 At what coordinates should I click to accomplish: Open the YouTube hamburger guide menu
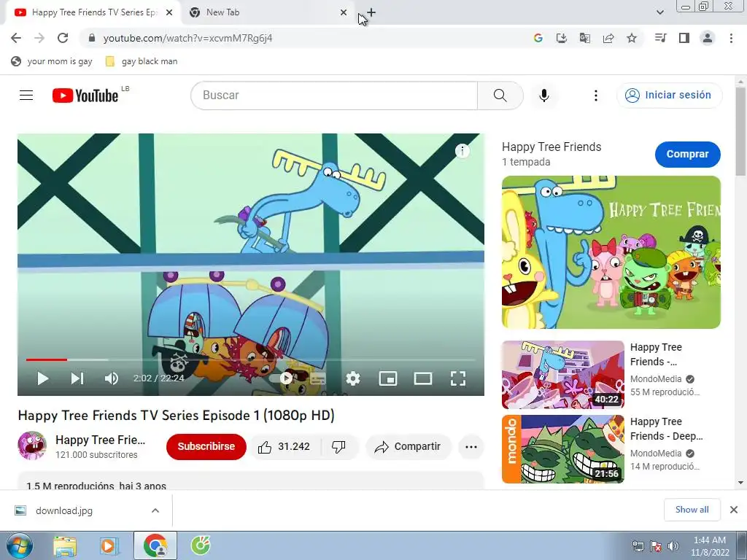[26, 96]
